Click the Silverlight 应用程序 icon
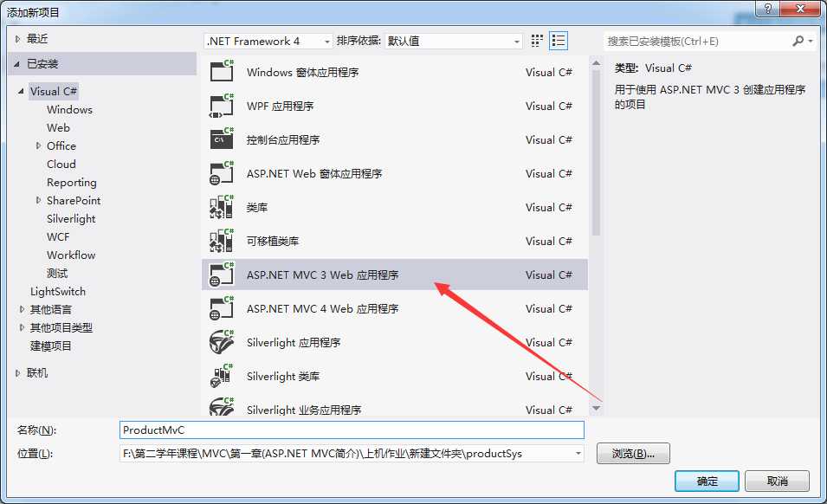This screenshot has width=827, height=504. coord(222,341)
